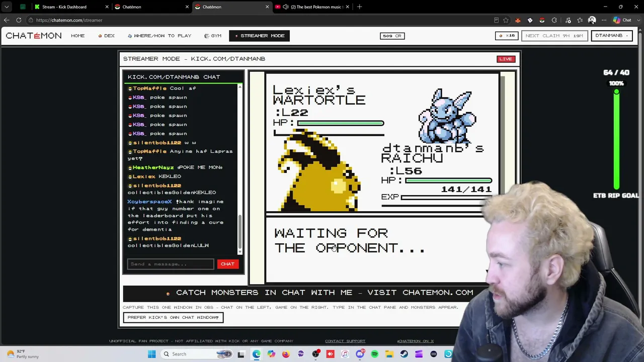Open the browser Extensions puzzle icon

tap(554, 20)
